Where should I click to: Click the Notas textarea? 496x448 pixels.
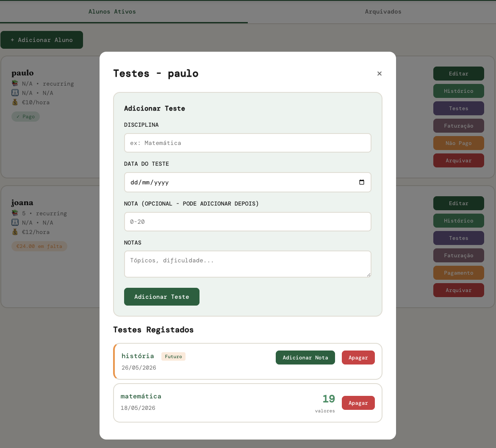[x=247, y=264]
